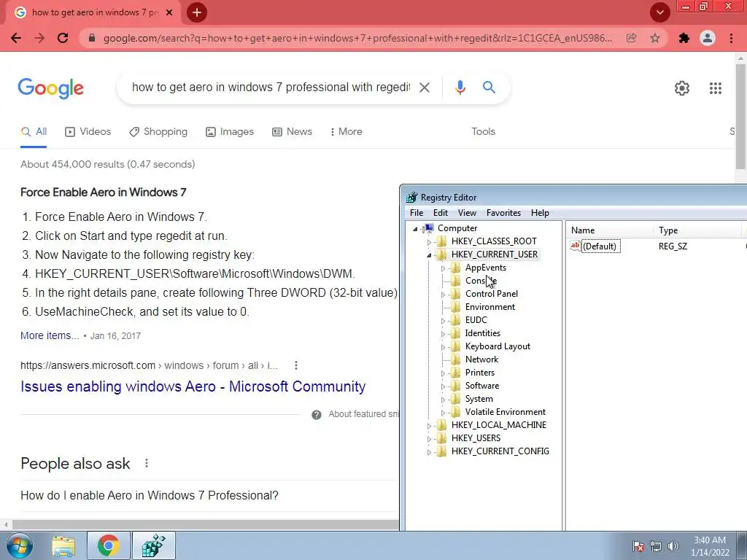Image resolution: width=747 pixels, height=560 pixels.
Task: Click the Name column header
Action: point(610,230)
